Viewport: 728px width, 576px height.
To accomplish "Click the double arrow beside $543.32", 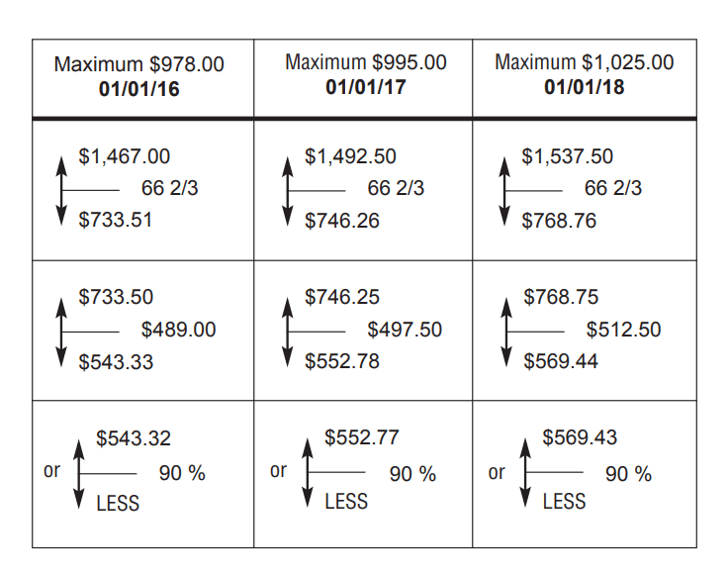I will tap(79, 472).
